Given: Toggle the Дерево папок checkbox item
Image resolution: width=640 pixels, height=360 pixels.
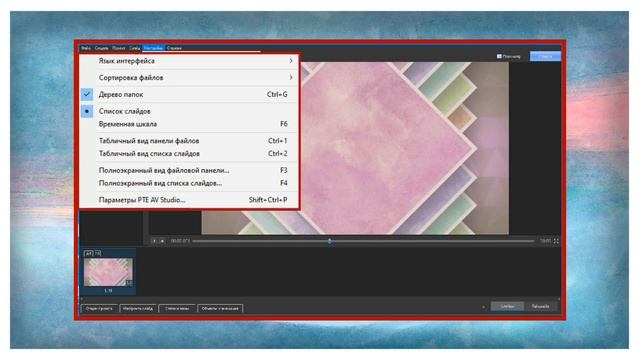Looking at the screenshot, I should 189,94.
